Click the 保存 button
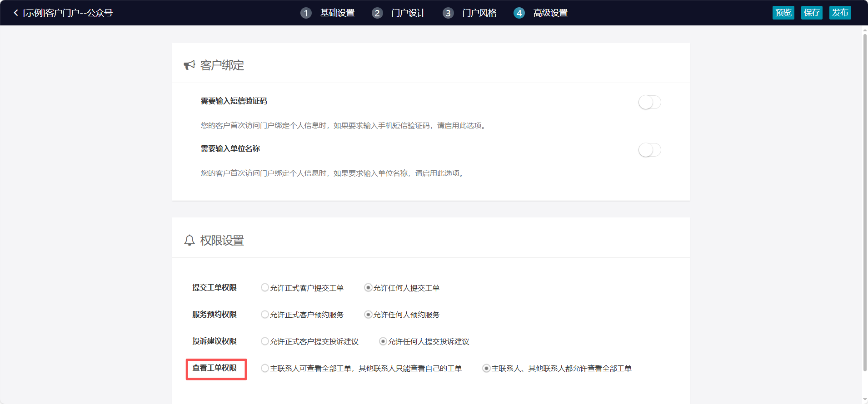868x404 pixels. [812, 13]
